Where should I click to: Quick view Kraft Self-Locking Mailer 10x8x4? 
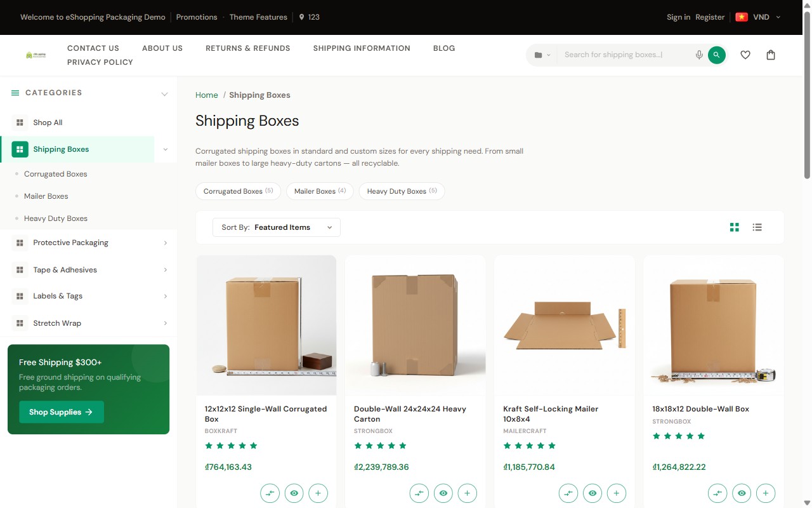pos(593,493)
